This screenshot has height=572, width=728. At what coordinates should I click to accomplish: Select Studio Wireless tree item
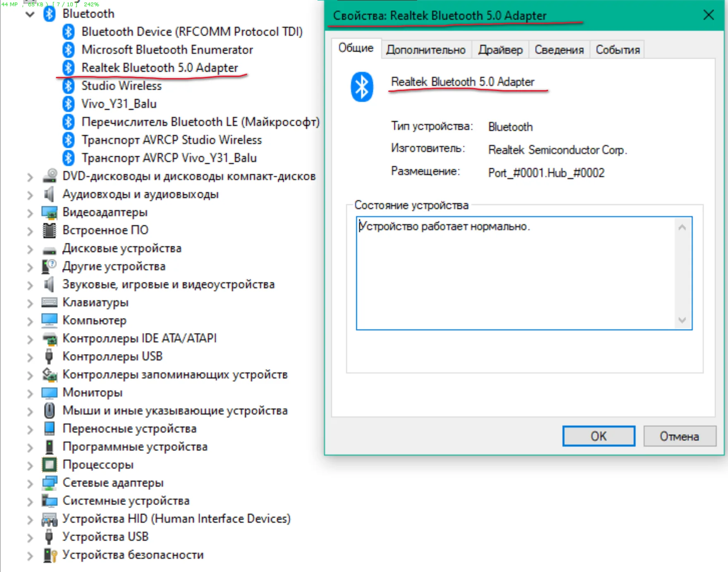[x=122, y=86]
